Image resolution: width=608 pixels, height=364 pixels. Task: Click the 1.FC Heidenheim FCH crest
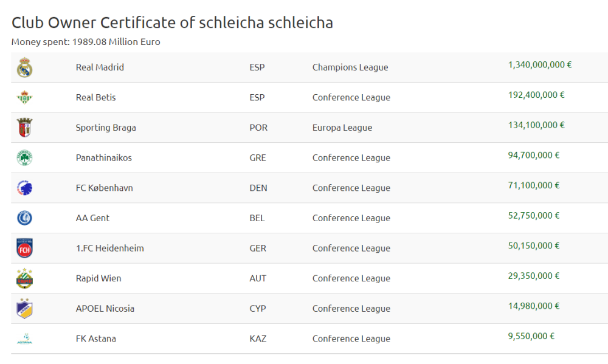24,248
